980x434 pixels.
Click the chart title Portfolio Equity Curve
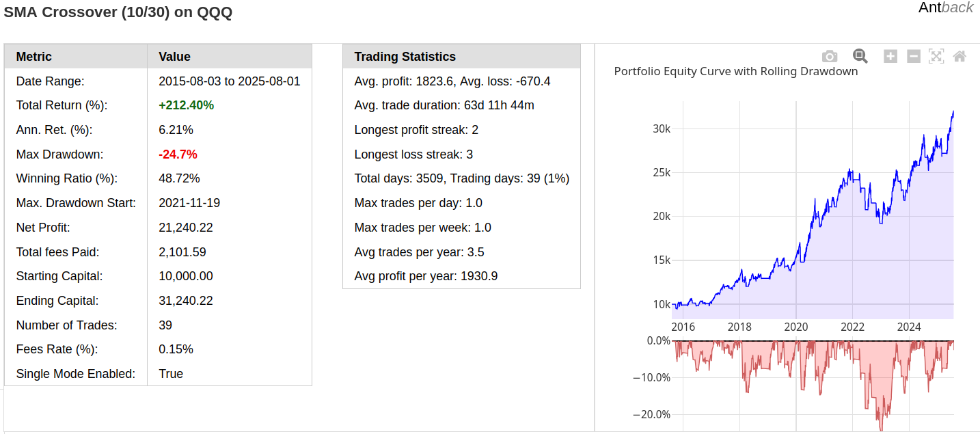tap(736, 71)
